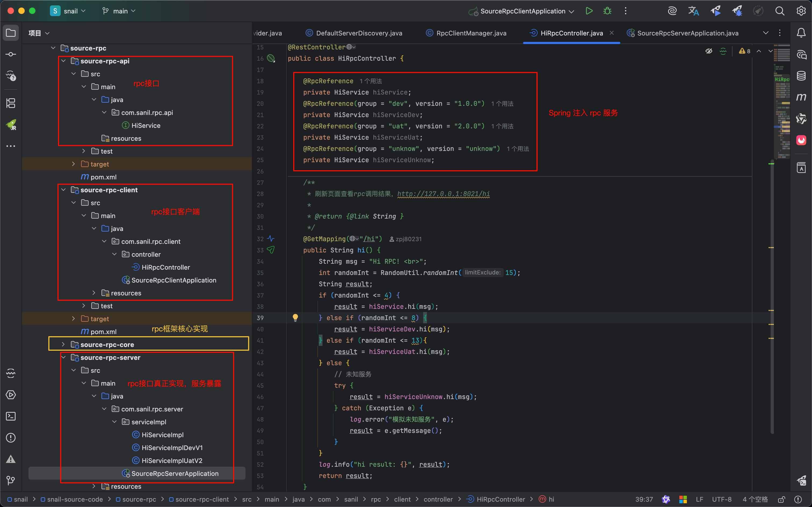Open the Git tool window icon
The height and width of the screenshot is (507, 812).
click(x=11, y=480)
